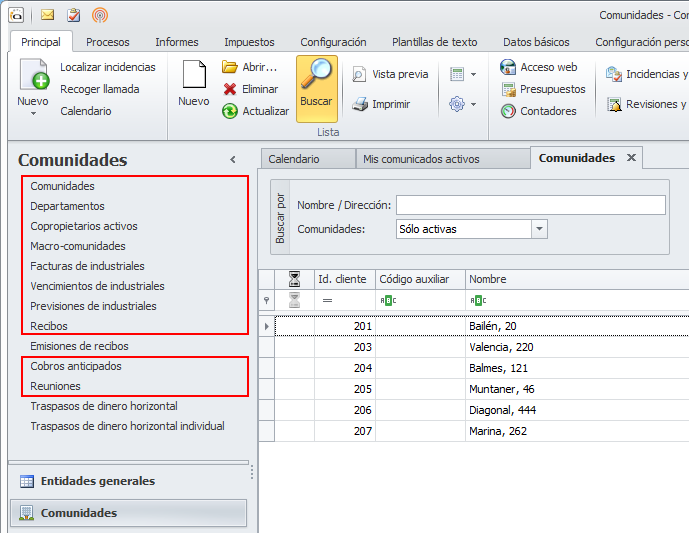Click the list layout icon in ribbon
689x533 pixels.
pyautogui.click(x=457, y=74)
